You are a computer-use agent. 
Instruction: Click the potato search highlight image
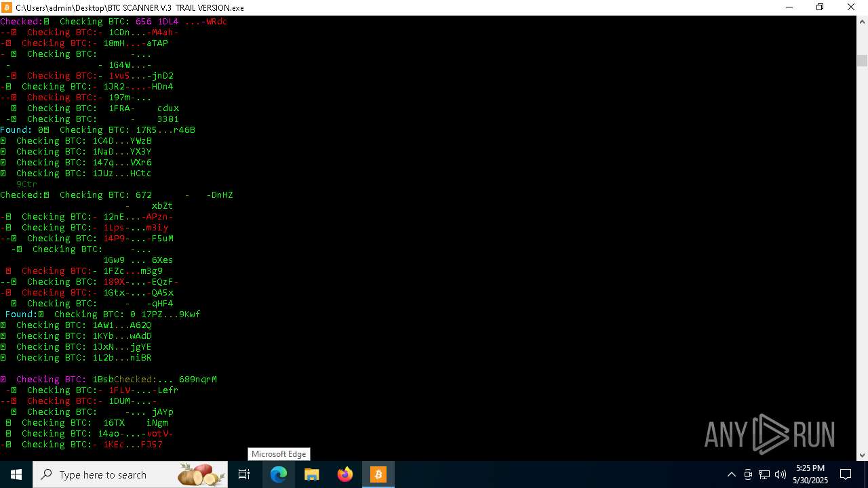point(202,474)
